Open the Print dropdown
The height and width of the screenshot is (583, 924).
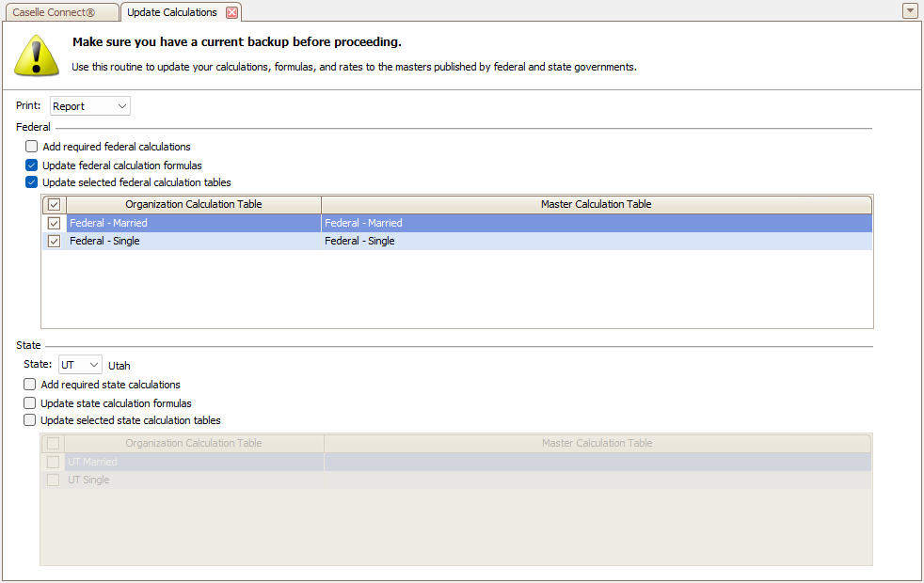pyautogui.click(x=90, y=106)
